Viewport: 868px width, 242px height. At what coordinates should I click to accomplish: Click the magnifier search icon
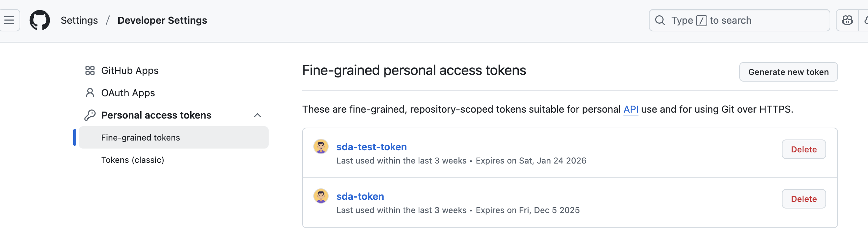point(660,20)
